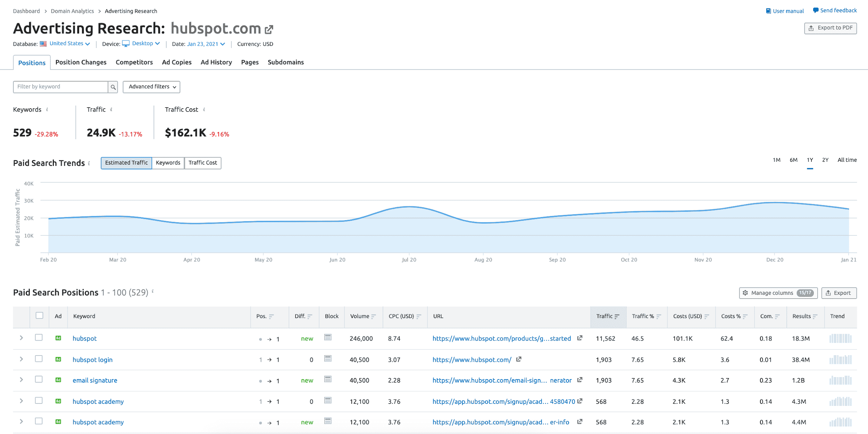Switch chart to Keywords toggle

[x=168, y=163]
